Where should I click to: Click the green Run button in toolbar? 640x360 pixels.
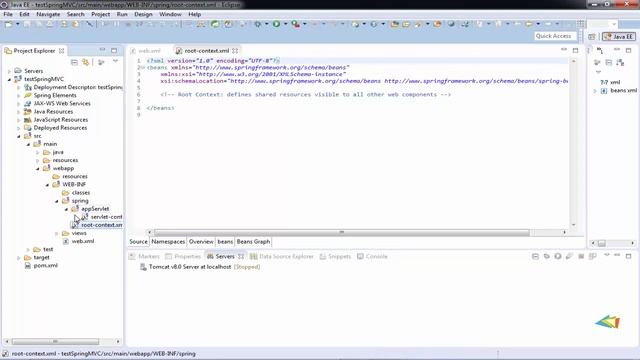point(276,24)
